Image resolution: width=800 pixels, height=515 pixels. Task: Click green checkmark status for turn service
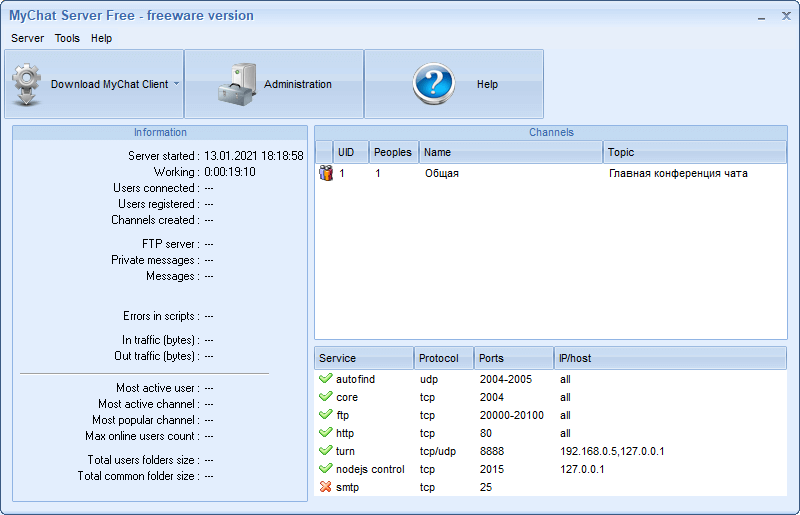[326, 451]
